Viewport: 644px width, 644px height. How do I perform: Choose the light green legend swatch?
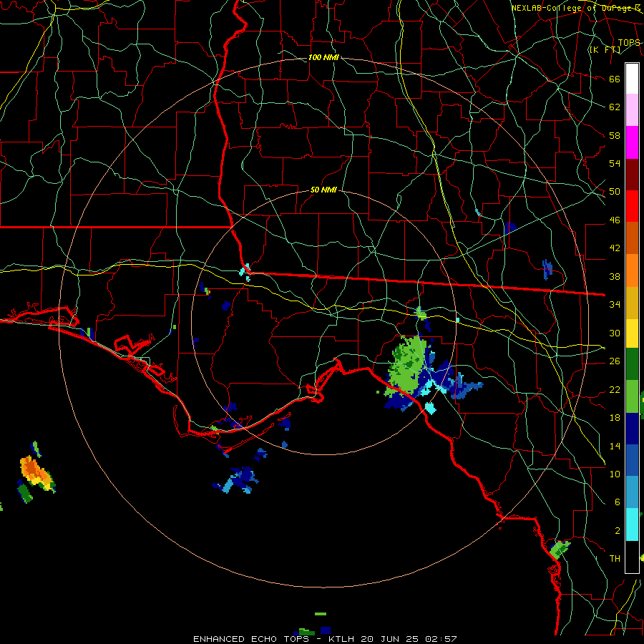632,396
